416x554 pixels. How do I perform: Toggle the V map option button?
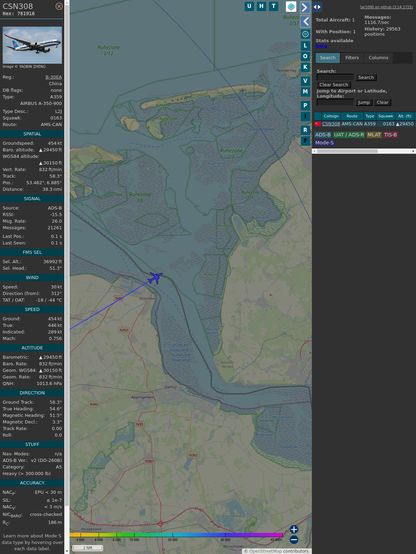[x=305, y=81]
